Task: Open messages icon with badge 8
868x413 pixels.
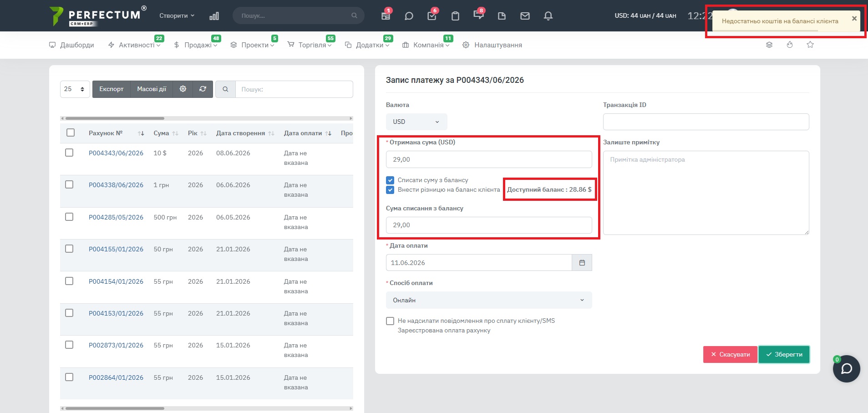Action: coord(478,15)
